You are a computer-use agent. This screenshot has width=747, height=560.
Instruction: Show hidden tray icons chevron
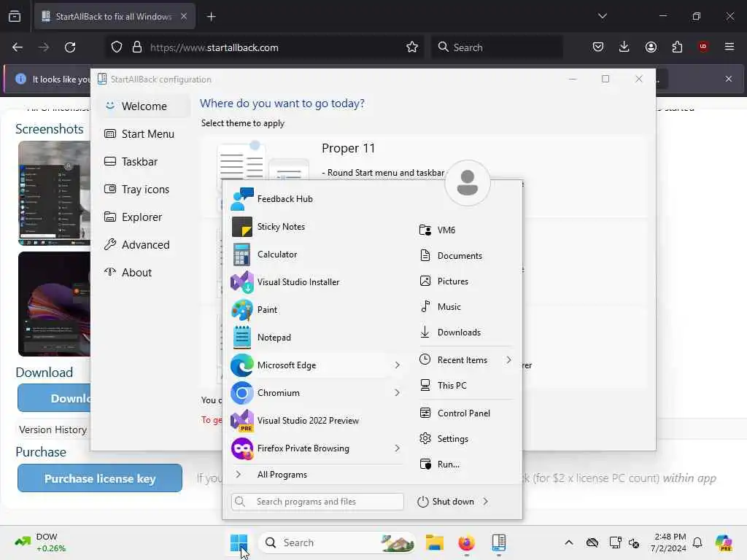tap(569, 542)
